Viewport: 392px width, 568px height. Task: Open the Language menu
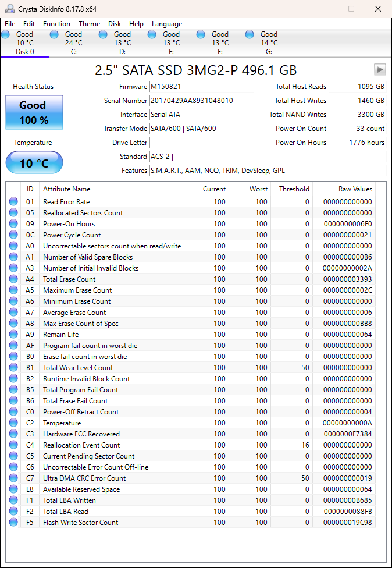167,24
